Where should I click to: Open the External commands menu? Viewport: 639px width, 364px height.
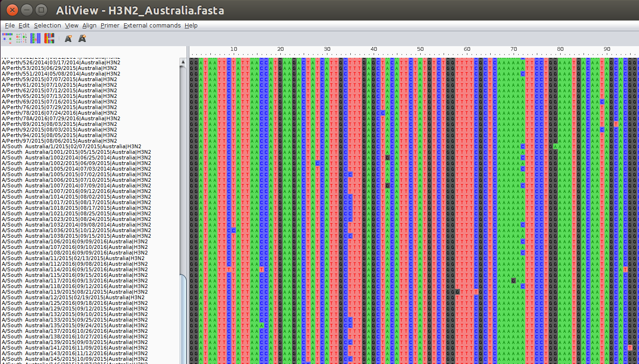pos(152,26)
